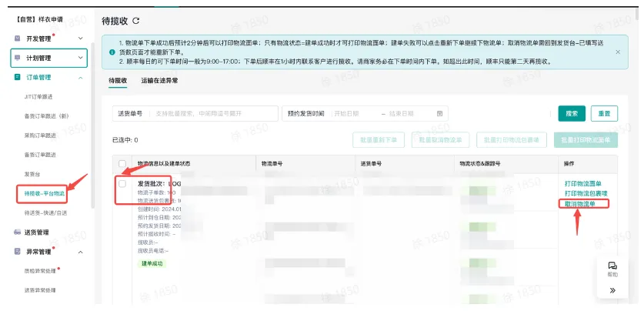This screenshot has width=644, height=321.
Task: Click the 物流状态&跟踪号 column header
Action: (479, 164)
